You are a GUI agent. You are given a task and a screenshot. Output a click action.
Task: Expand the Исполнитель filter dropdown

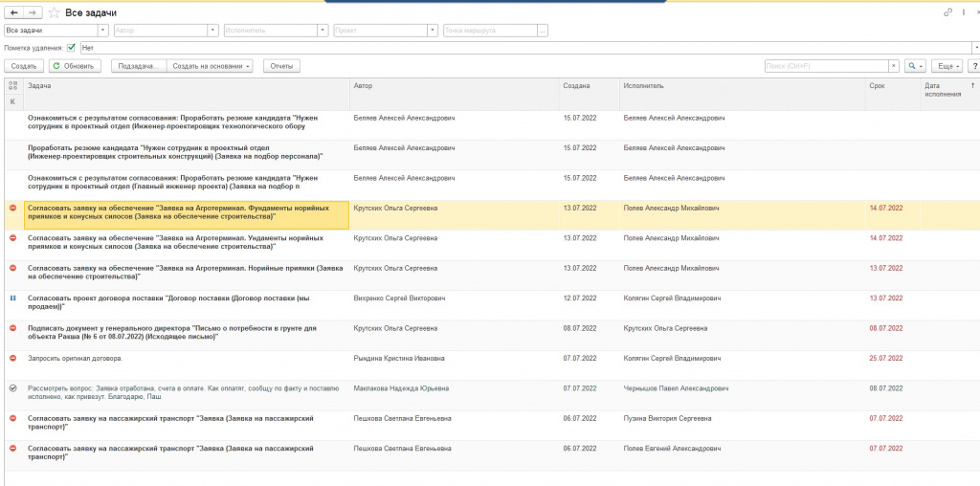tap(323, 30)
